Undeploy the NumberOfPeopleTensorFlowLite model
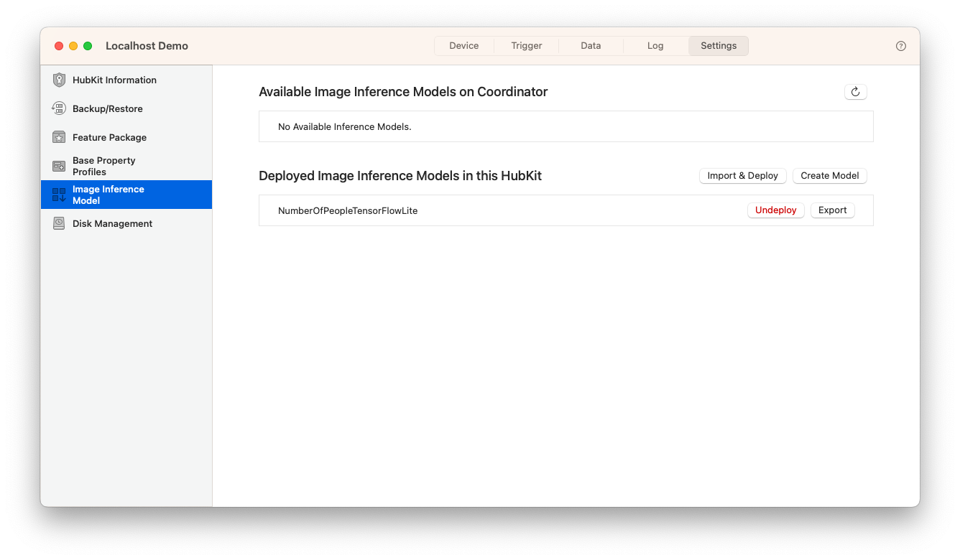Viewport: 960px width, 560px height. (x=775, y=210)
